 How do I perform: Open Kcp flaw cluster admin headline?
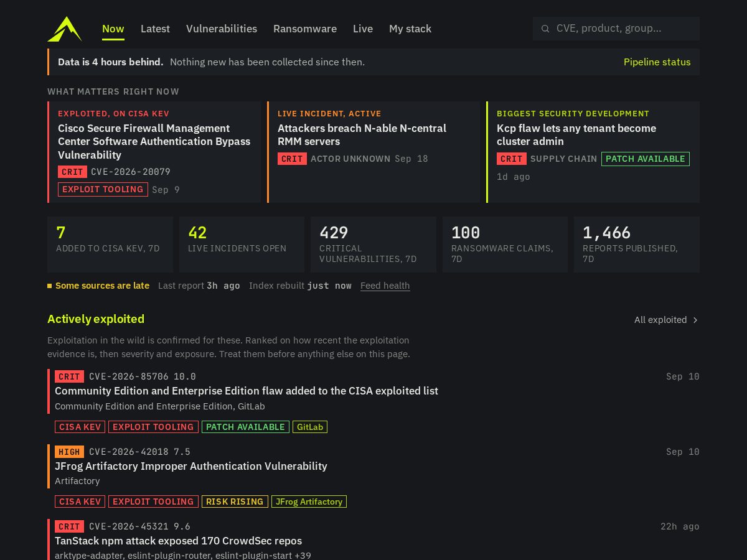point(576,135)
